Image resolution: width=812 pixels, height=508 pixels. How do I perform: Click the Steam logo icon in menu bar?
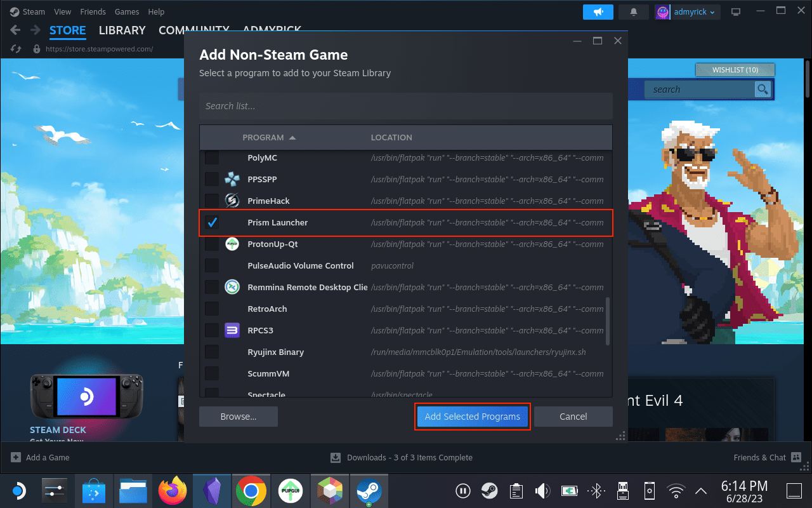tap(14, 11)
